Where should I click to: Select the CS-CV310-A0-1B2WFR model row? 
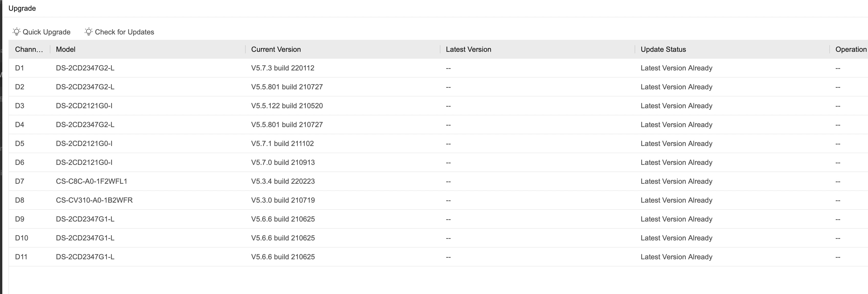94,200
